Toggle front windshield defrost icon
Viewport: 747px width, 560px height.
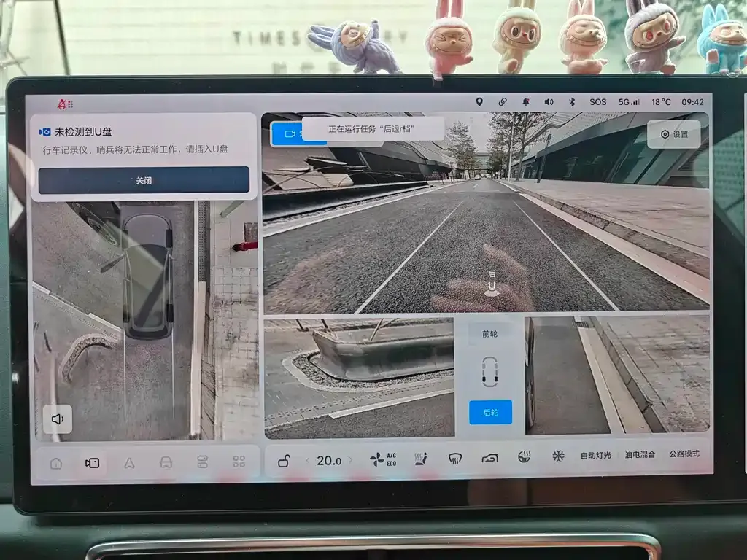(x=455, y=458)
